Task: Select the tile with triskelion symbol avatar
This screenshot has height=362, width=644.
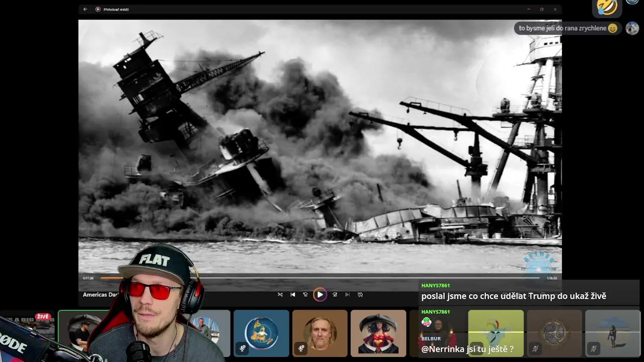Action: [x=554, y=333]
